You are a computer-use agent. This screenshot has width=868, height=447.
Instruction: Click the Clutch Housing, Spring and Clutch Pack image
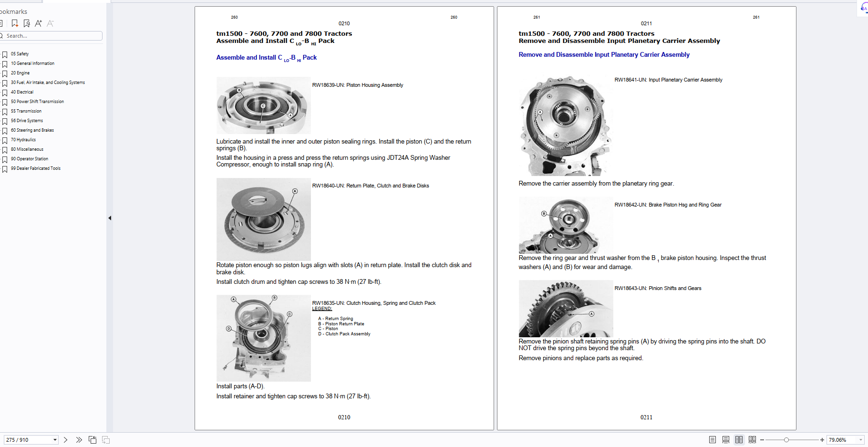pos(263,338)
